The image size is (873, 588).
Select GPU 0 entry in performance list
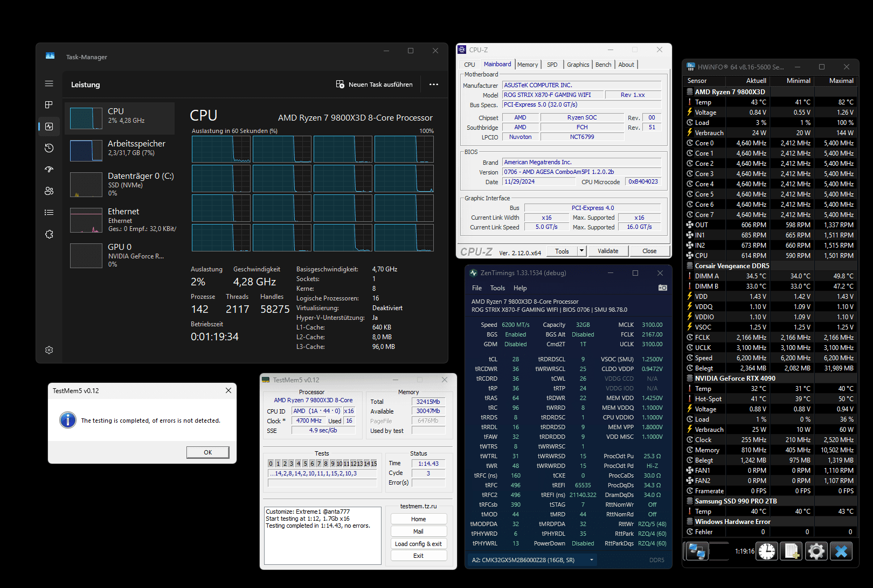[x=120, y=255]
